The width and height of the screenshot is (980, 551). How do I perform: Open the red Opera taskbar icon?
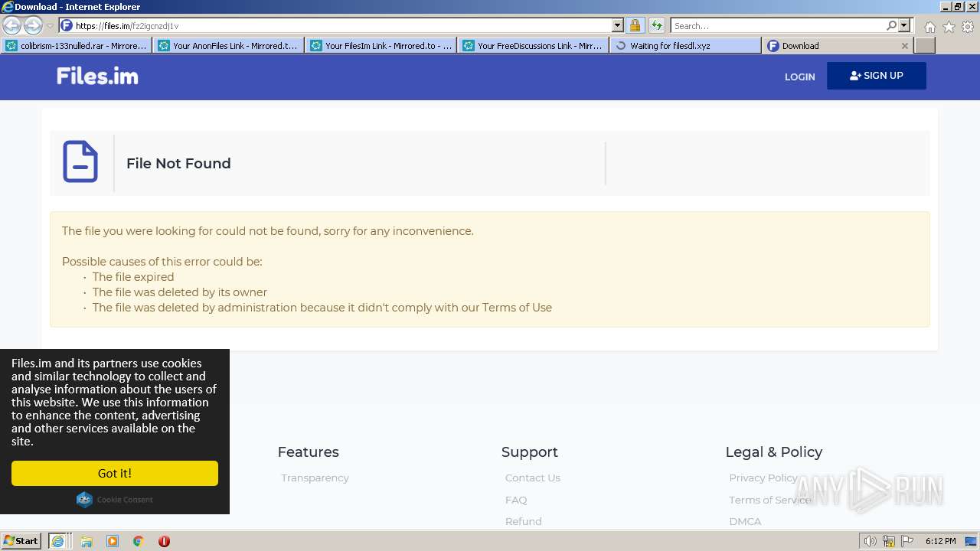[164, 541]
